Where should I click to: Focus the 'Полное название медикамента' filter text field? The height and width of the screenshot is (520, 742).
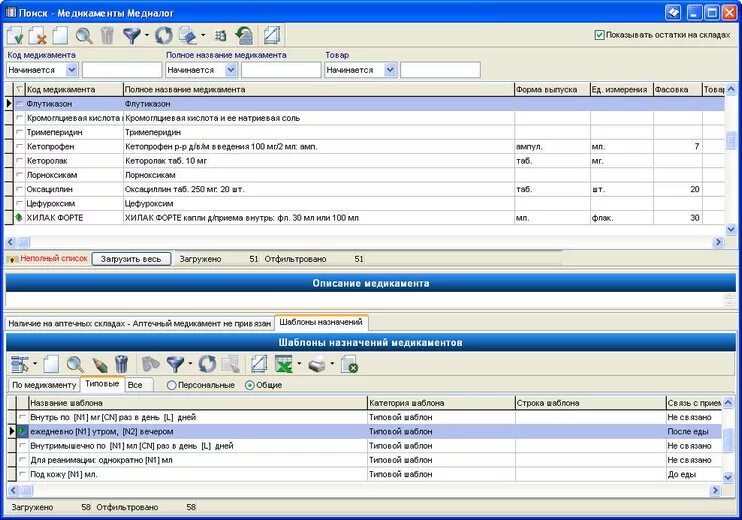tap(281, 70)
